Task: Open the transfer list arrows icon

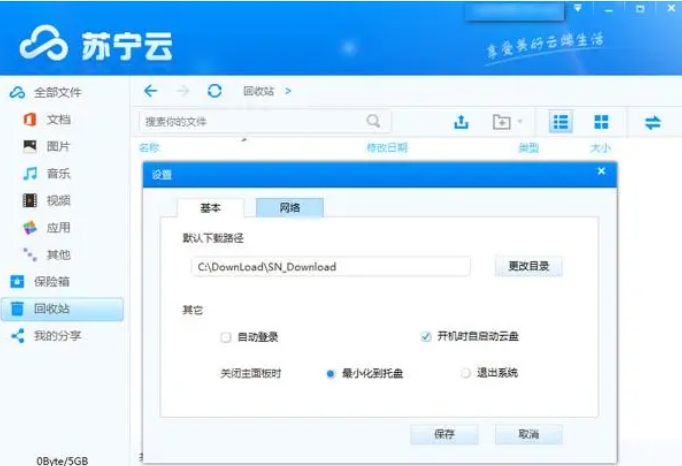Action: click(x=652, y=122)
